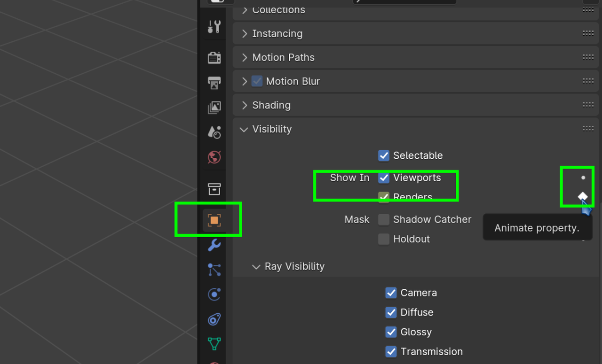Open the View Layer properties tab
This screenshot has height=364, width=602.
[x=214, y=108]
